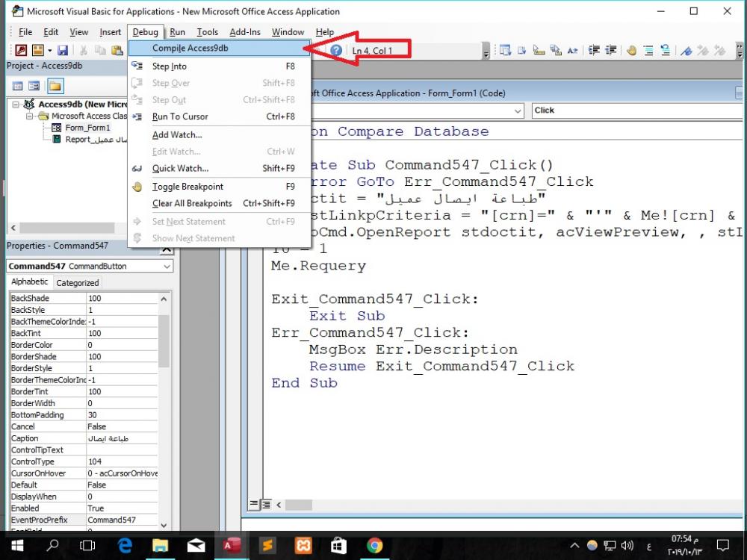747x560 pixels.
Task: Click the Parameter Info icon
Action: pos(556,50)
